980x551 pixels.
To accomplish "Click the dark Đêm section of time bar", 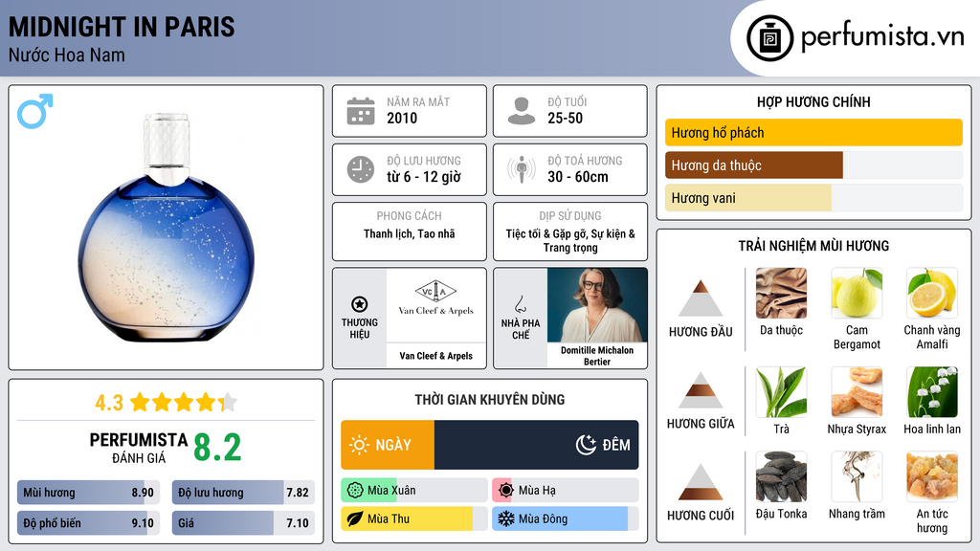I will point(536,445).
